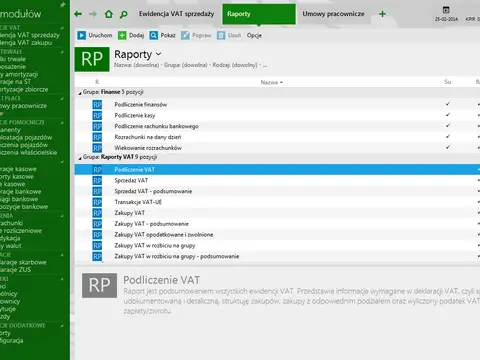Click RP icon of Podliczenie kasy
Image resolution: width=480 pixels, height=360 pixels.
[97, 116]
